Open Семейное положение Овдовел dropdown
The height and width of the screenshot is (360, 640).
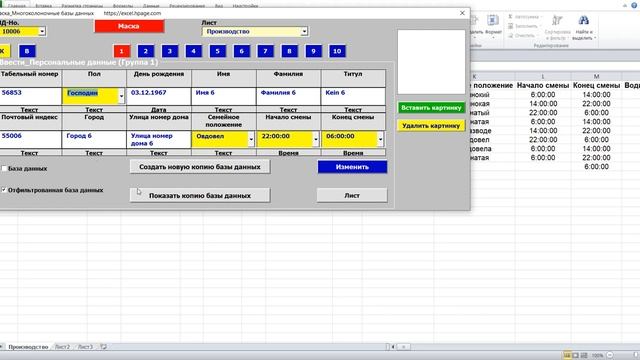(x=251, y=139)
